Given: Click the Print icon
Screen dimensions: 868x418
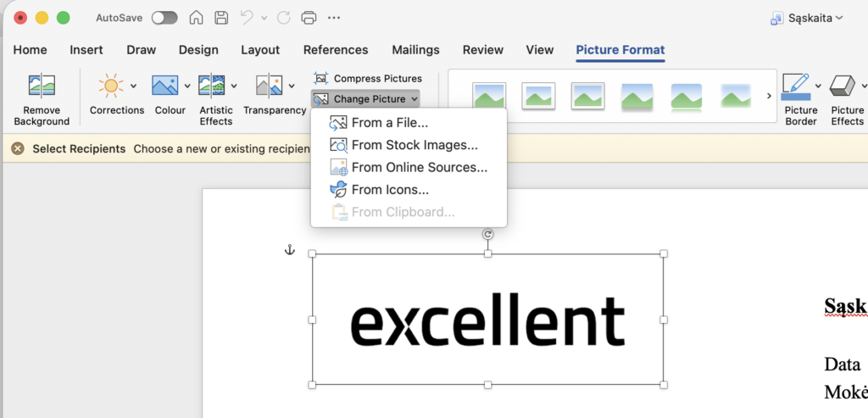Looking at the screenshot, I should click(x=309, y=18).
